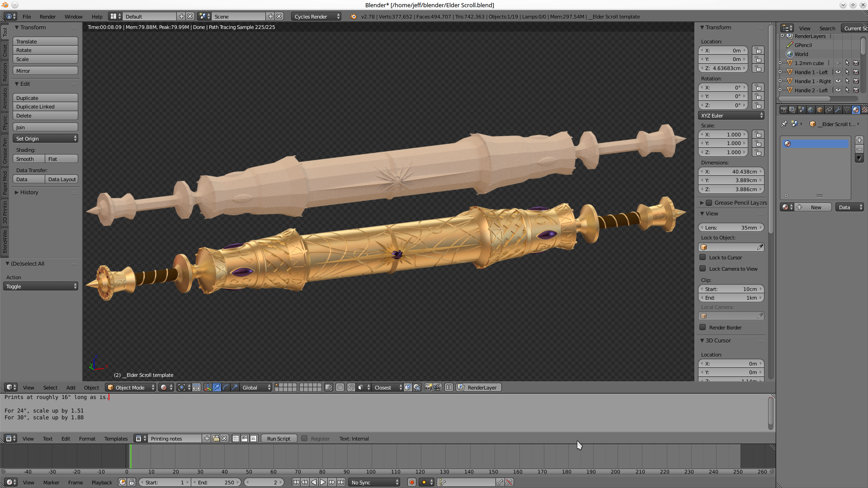The width and height of the screenshot is (868, 488).
Task: Create new text block with plus
Action: [x=207, y=438]
